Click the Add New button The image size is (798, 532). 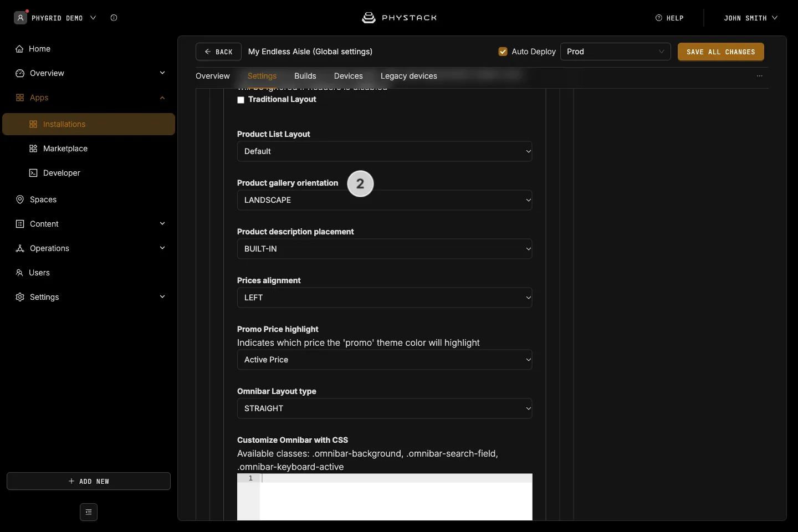(x=89, y=481)
